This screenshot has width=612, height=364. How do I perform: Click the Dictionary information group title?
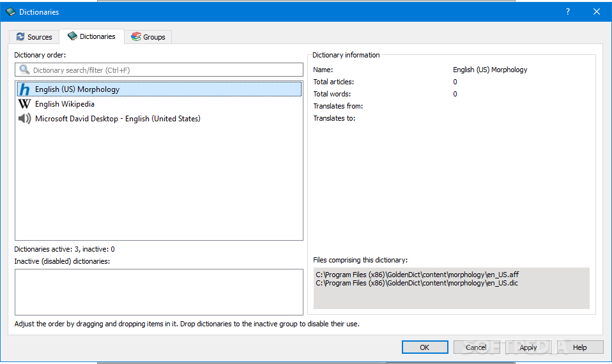346,55
